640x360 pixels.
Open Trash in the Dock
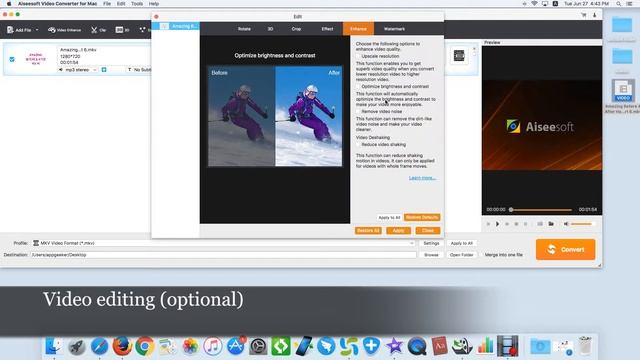tap(585, 346)
